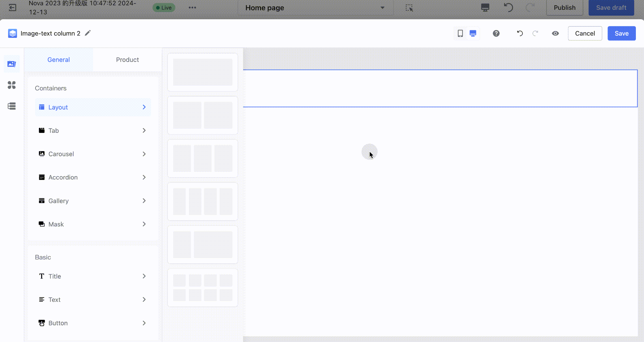The image size is (644, 342).
Task: Switch to mobile device preview
Action: [x=460, y=33]
